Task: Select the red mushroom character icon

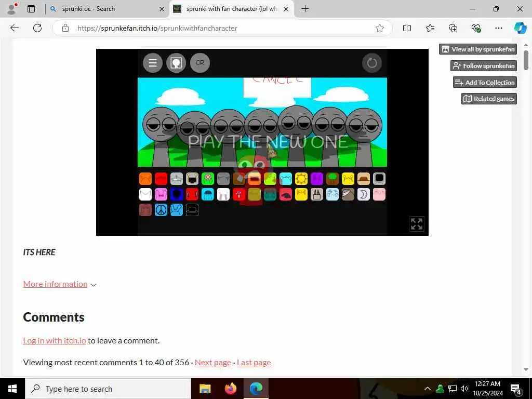Action: point(239,194)
